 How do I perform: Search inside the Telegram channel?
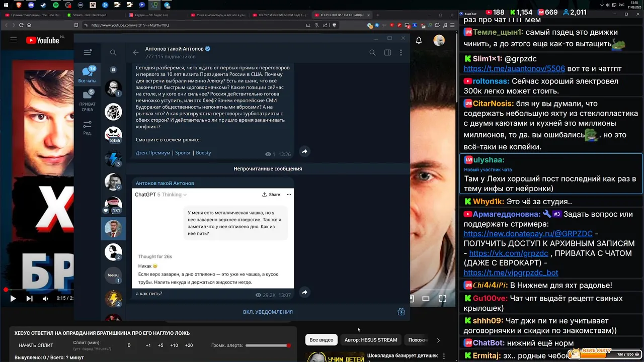pyautogui.click(x=372, y=52)
